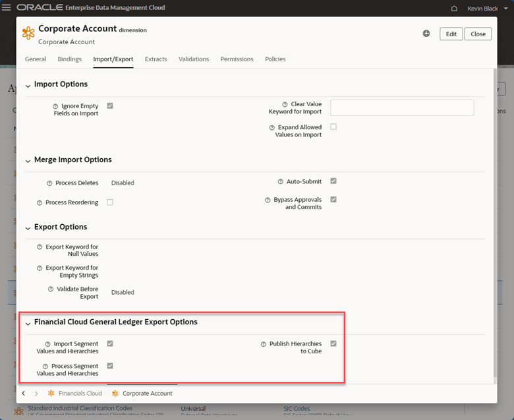Viewport: 514px width, 420px height.
Task: Show help for Ignore Empty Fields on Import
Action: [x=55, y=106]
